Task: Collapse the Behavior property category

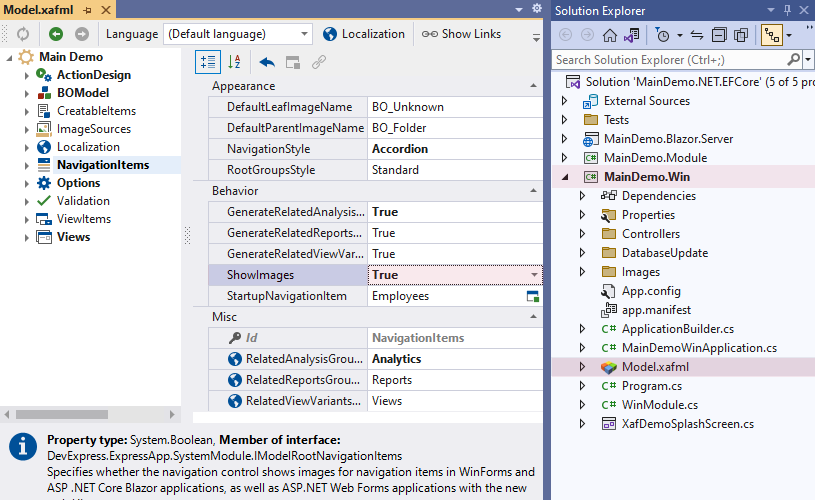Action: (x=533, y=191)
